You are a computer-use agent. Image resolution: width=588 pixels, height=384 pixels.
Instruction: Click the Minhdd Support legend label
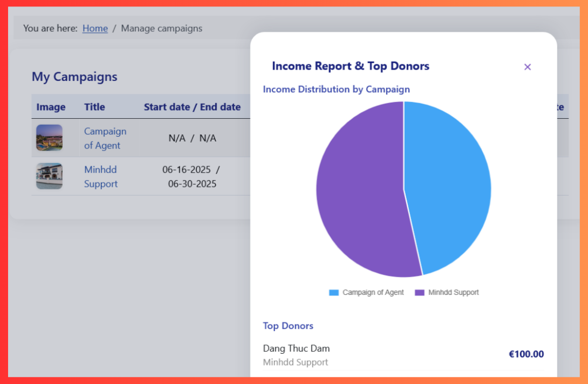click(453, 293)
